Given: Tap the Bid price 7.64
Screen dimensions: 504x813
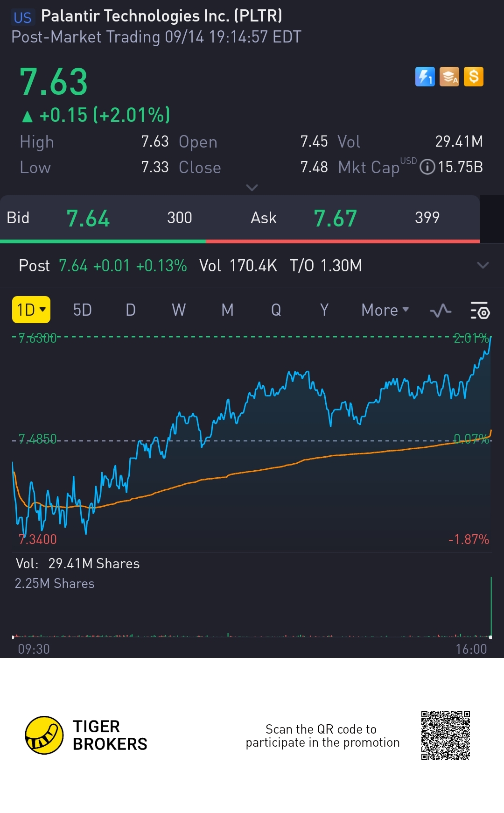Looking at the screenshot, I should coord(88,218).
